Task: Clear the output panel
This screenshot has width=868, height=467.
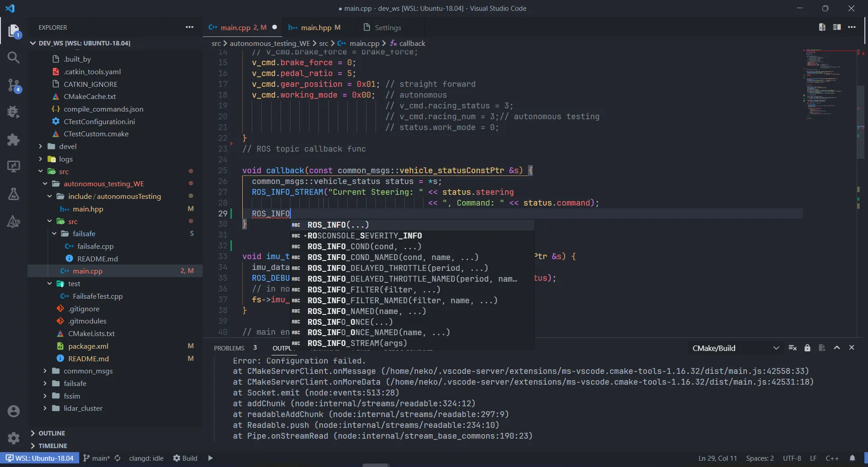Action: (793, 348)
